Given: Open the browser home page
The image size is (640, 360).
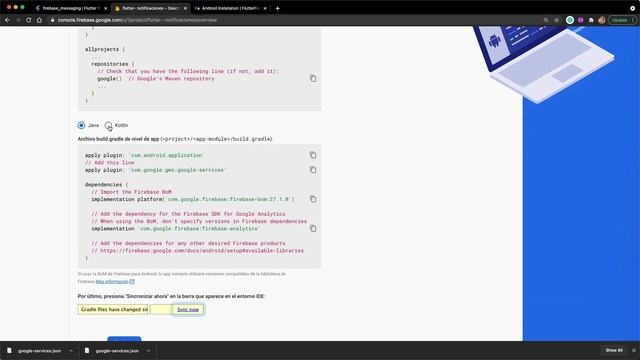Looking at the screenshot, I should pyautogui.click(x=39, y=20).
